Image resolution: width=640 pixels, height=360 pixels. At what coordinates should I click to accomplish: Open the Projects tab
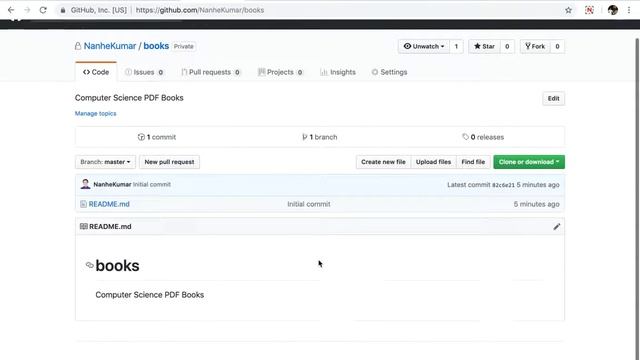click(x=280, y=72)
